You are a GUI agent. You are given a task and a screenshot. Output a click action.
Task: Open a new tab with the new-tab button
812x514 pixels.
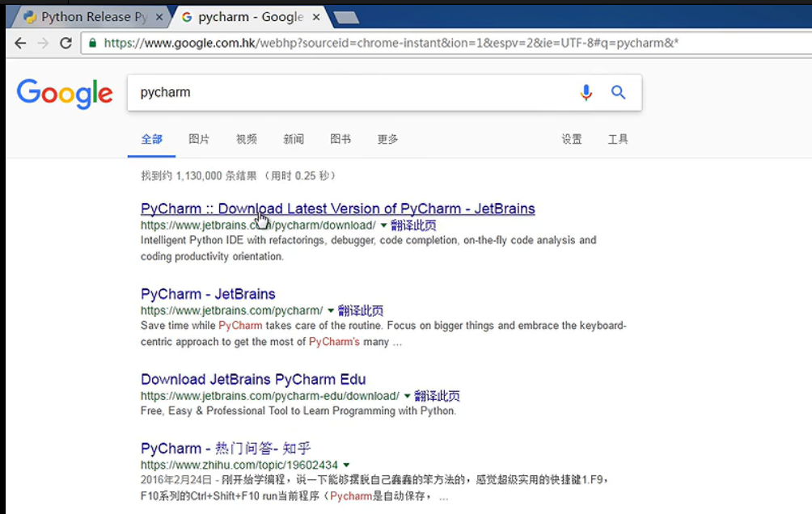pos(346,18)
